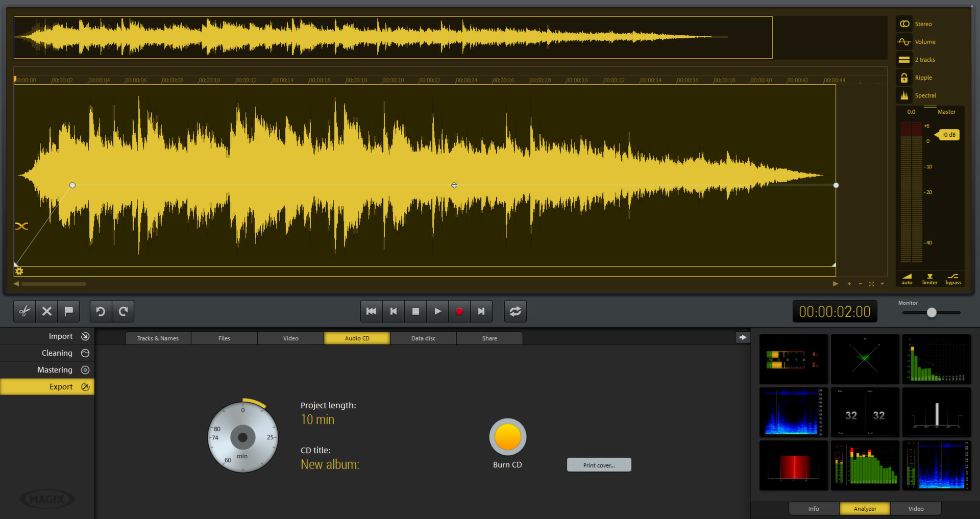Open the zoom options dropdown arrow
Image resolution: width=980 pixels, height=519 pixels.
882,284
